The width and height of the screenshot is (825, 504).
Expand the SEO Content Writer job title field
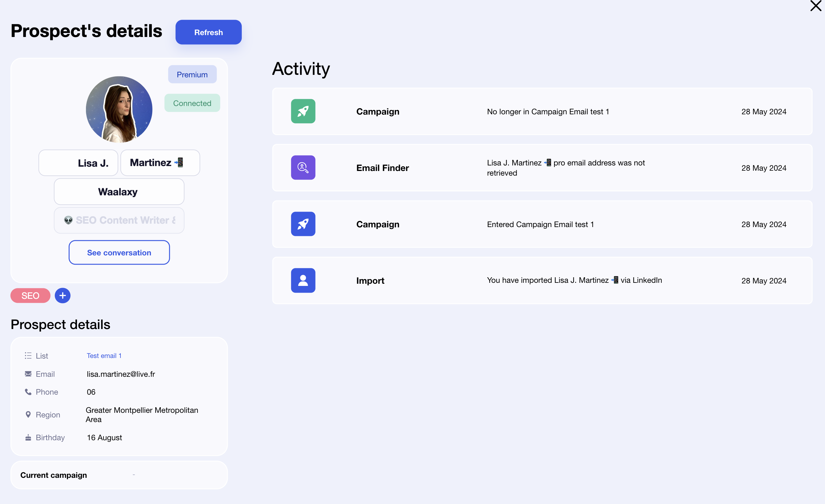[118, 220]
